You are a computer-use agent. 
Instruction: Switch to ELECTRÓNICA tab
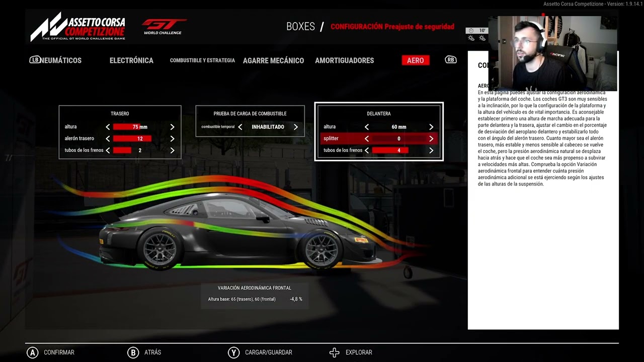(x=131, y=60)
